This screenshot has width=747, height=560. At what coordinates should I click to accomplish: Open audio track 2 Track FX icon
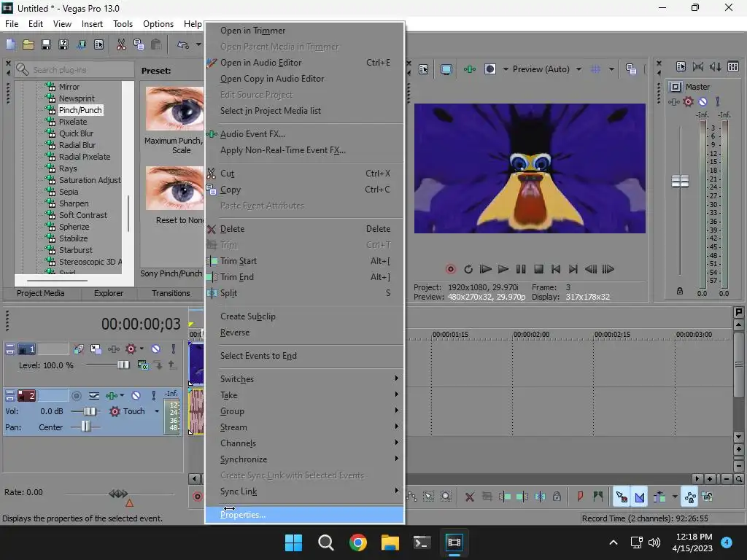tap(112, 396)
